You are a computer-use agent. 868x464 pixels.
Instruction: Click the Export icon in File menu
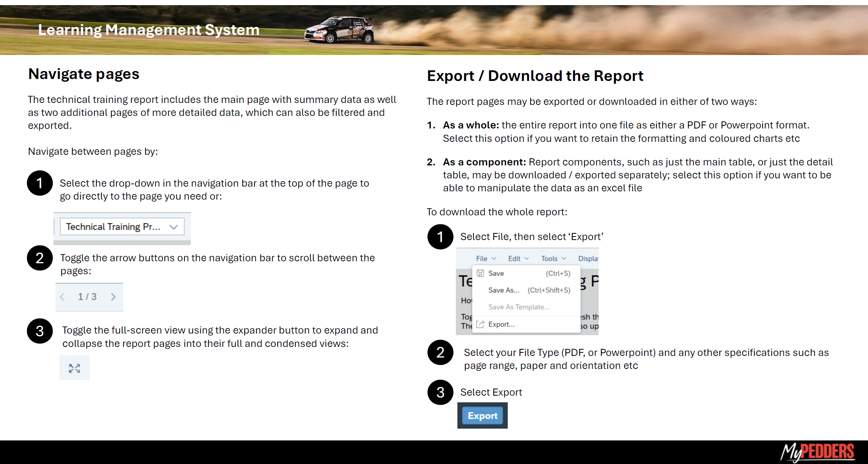[x=480, y=324]
